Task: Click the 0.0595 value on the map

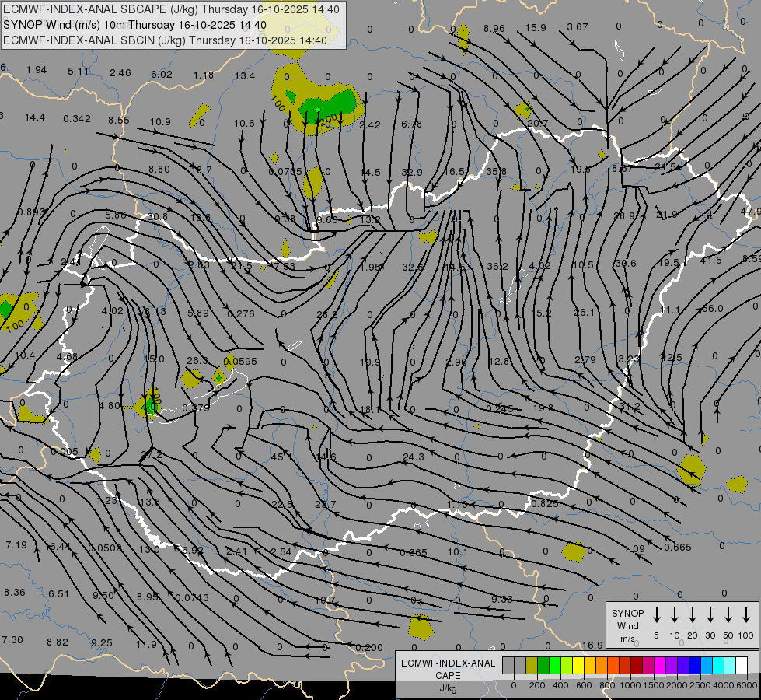Action: click(x=240, y=362)
